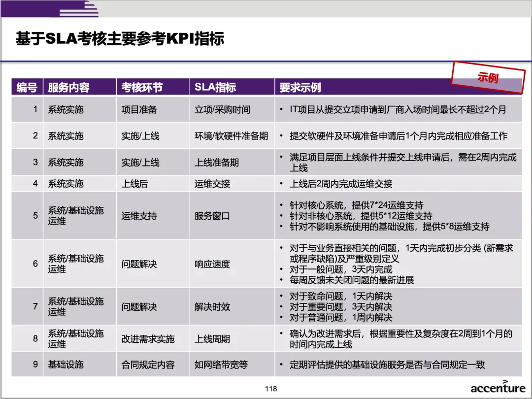Click the accenture logo
The width and height of the screenshot is (532, 399).
pyautogui.click(x=498, y=387)
